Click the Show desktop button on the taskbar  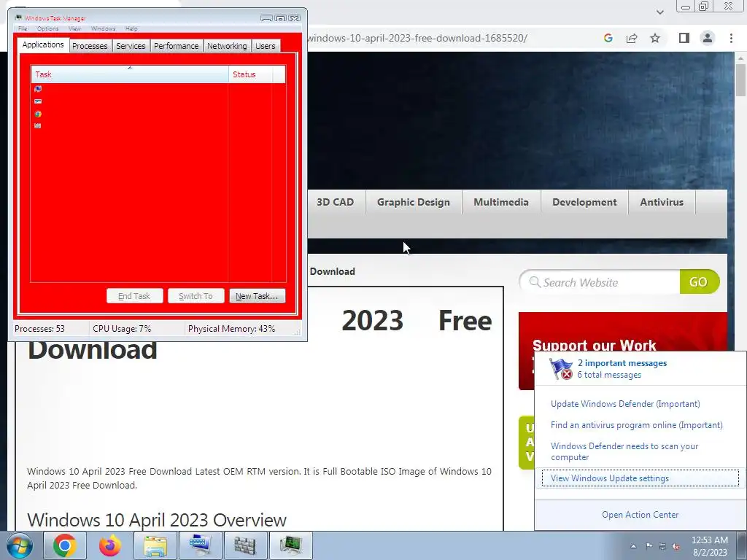coord(741,545)
